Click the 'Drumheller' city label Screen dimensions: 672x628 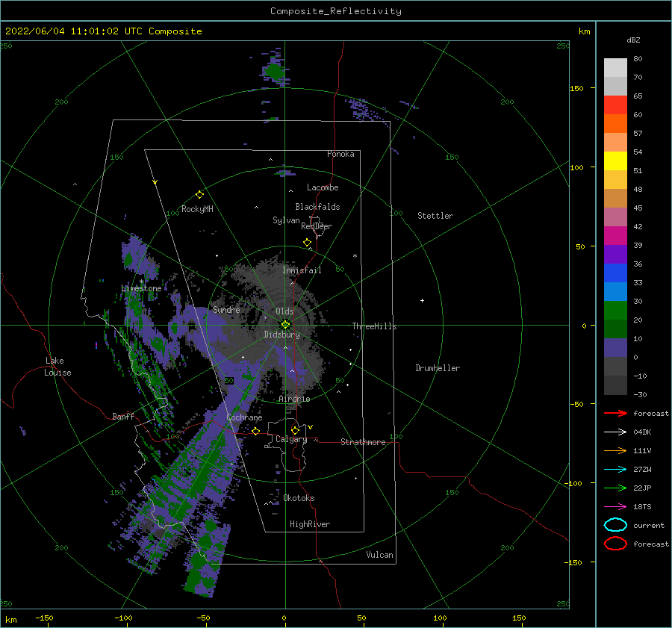tap(438, 368)
